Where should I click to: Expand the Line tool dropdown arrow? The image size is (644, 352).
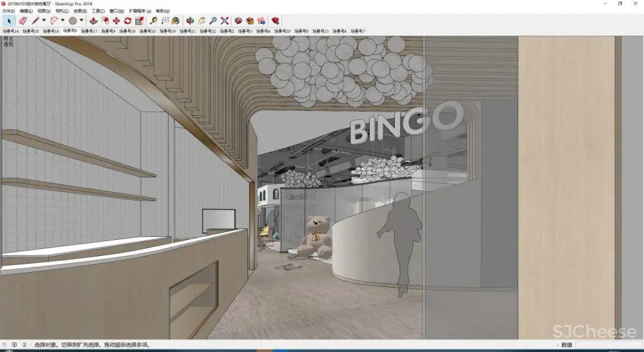point(44,21)
